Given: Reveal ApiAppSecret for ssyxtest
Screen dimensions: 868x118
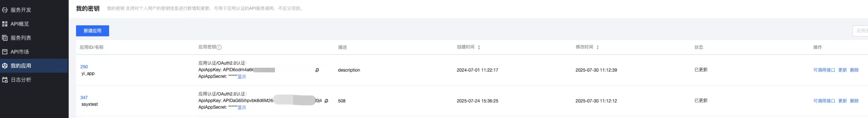Looking at the screenshot, I should 242,107.
